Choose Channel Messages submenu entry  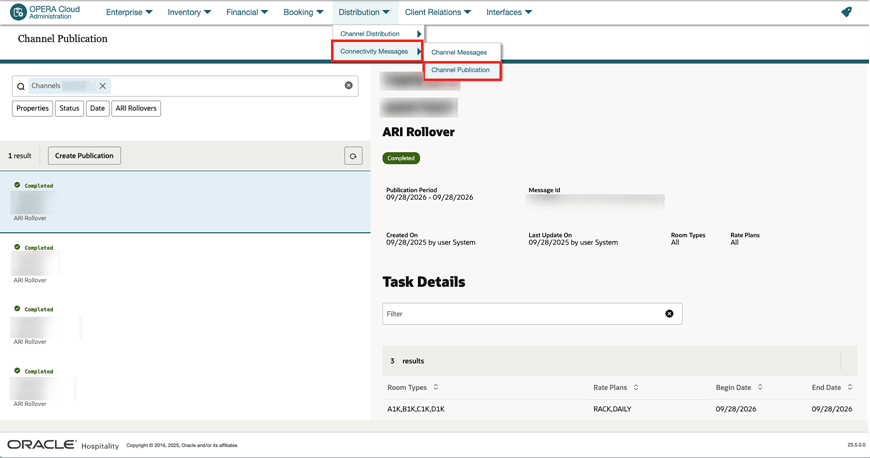pyautogui.click(x=462, y=52)
